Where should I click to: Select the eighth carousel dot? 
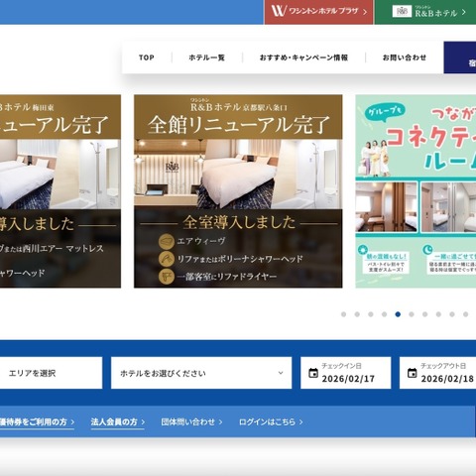(438, 314)
